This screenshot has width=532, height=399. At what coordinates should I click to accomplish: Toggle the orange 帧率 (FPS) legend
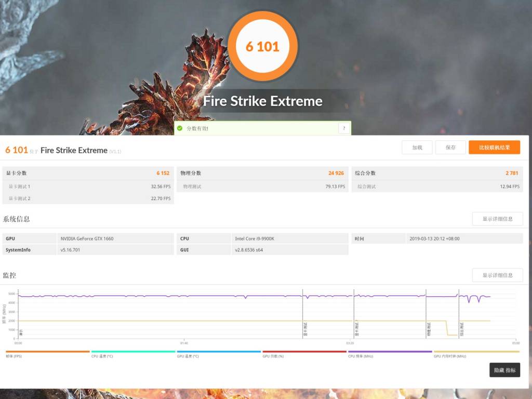[x=48, y=354]
